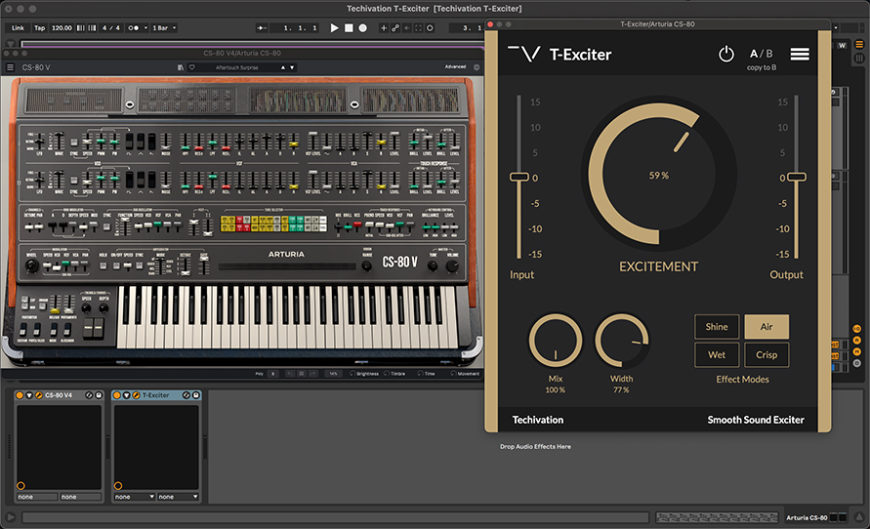The width and height of the screenshot is (870, 529).
Task: Open first none dropdown under T-Exciter device
Action: (x=134, y=497)
